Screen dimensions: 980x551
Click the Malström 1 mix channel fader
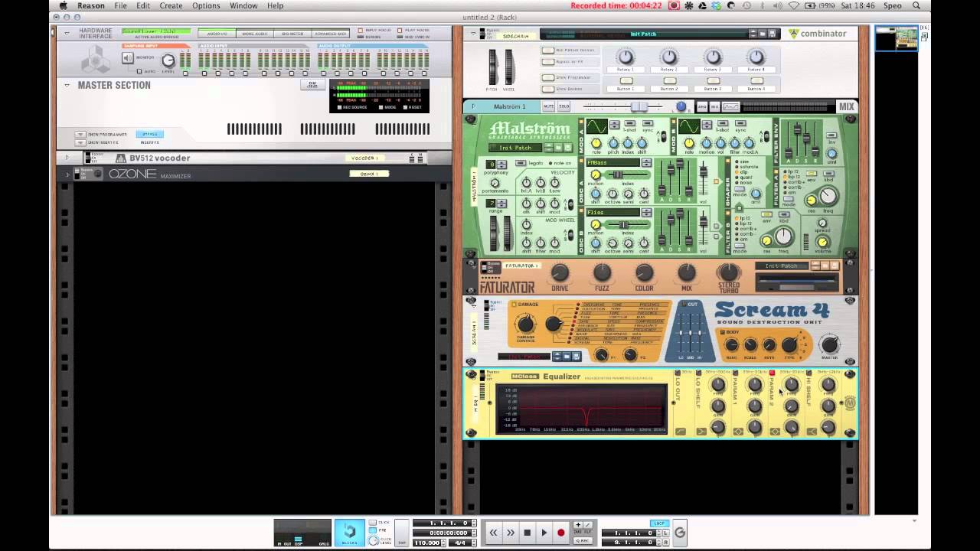[639, 106]
